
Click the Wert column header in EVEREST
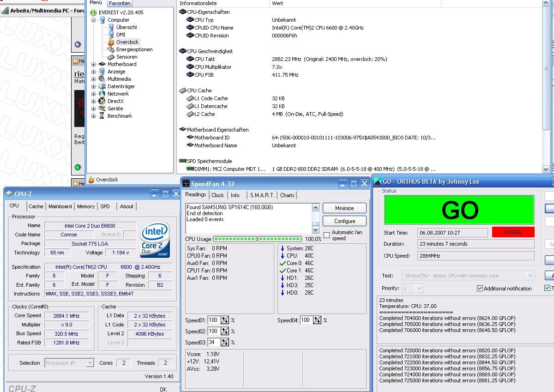(355, 3)
